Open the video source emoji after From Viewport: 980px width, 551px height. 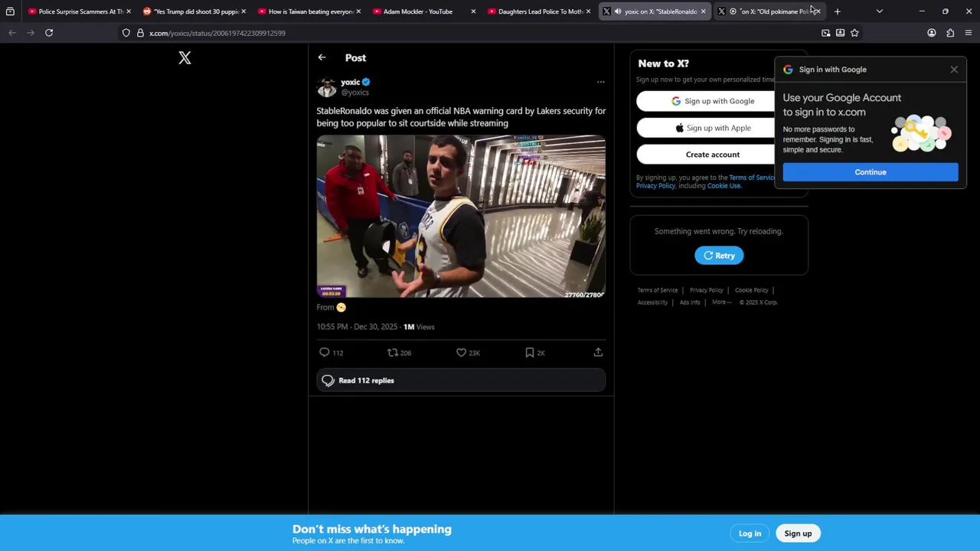(x=341, y=308)
